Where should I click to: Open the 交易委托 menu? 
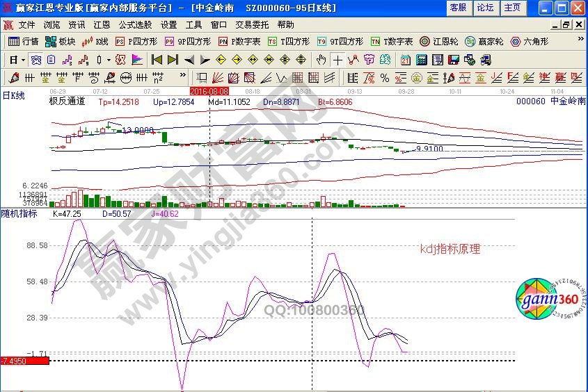point(251,24)
